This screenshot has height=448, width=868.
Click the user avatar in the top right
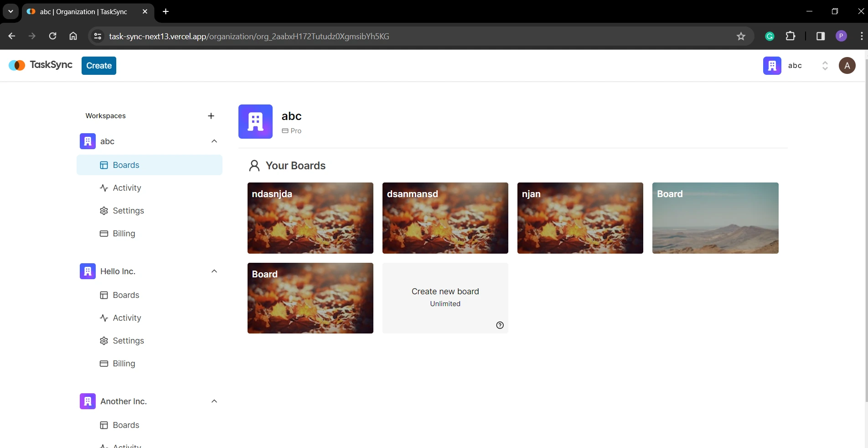pyautogui.click(x=847, y=65)
